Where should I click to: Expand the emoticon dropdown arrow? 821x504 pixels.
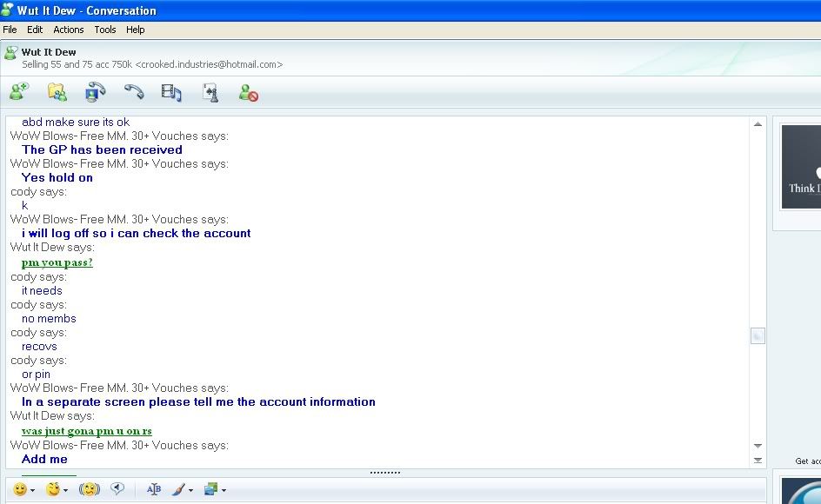tap(32, 490)
